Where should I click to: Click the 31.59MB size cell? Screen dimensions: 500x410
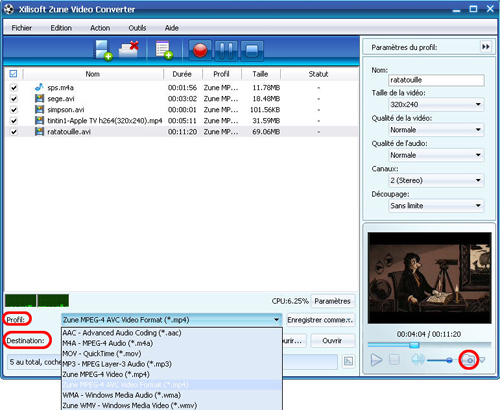click(266, 121)
